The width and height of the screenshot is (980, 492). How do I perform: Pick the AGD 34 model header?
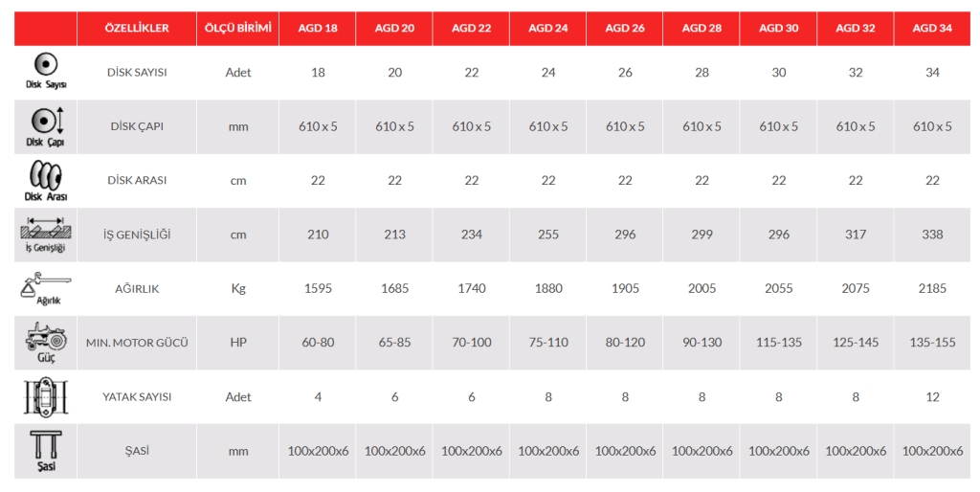coord(932,29)
